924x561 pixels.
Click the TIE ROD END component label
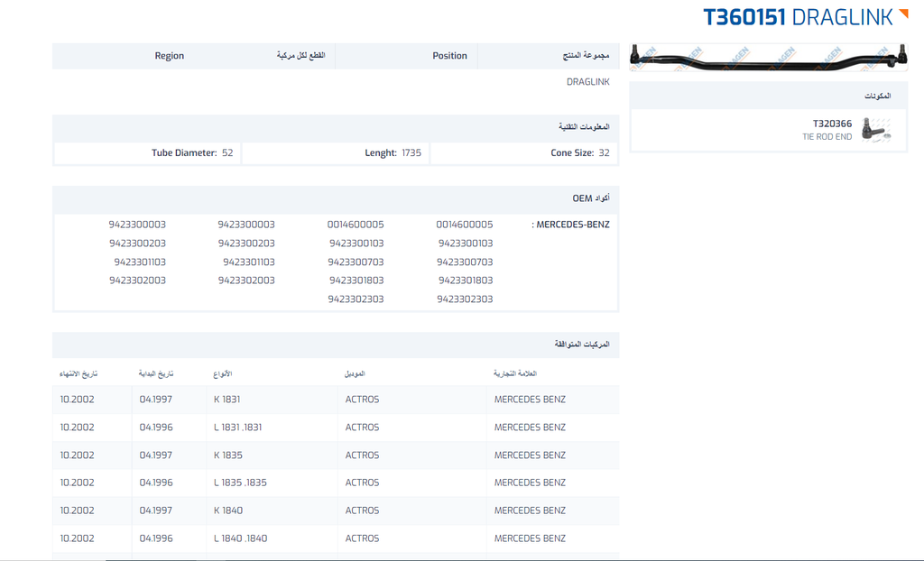827,137
